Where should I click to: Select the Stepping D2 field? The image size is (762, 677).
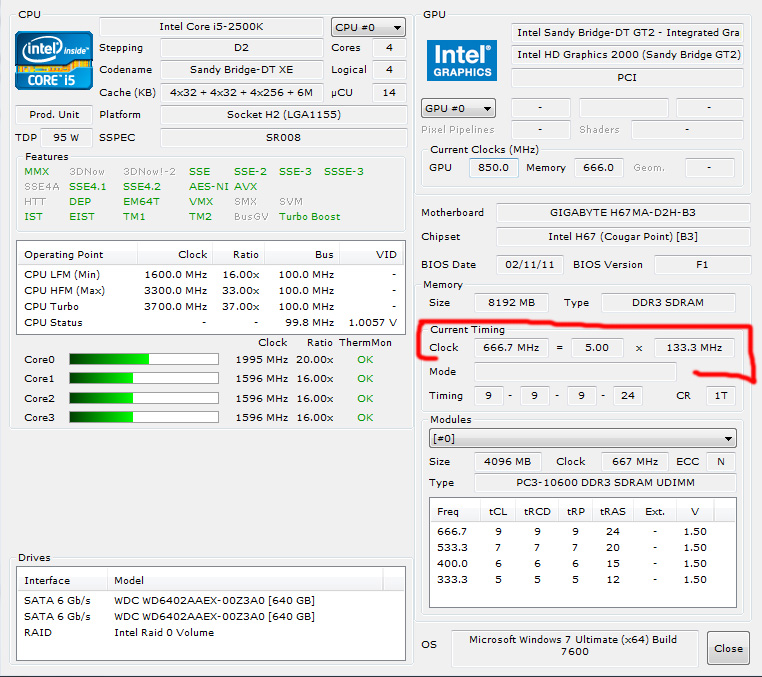[242, 48]
